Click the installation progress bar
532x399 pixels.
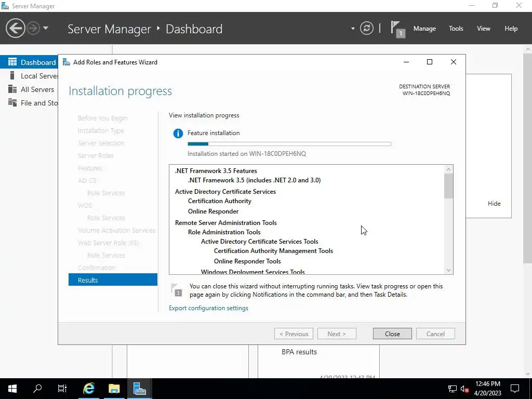tap(289, 144)
